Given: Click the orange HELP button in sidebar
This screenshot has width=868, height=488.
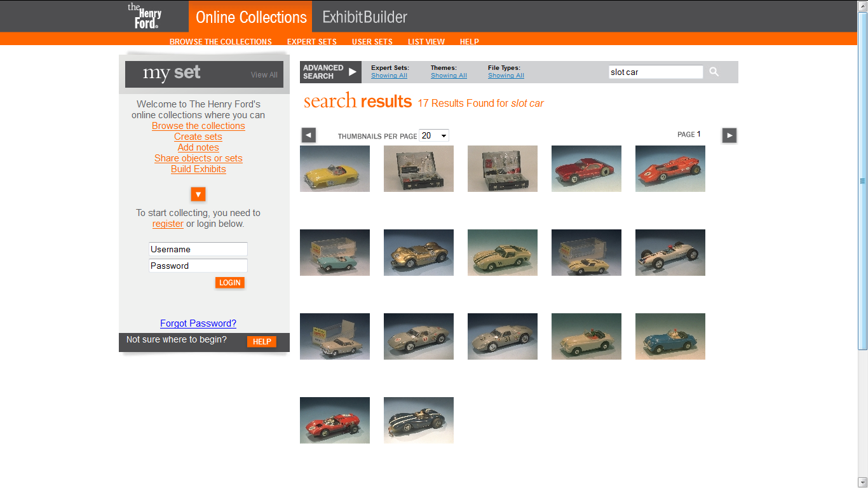Looking at the screenshot, I should pyautogui.click(x=262, y=342).
